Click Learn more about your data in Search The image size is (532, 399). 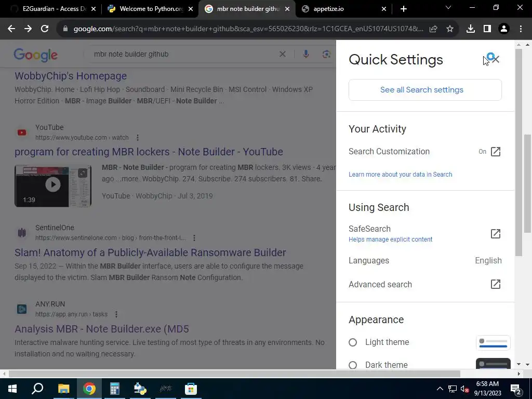tap(401, 175)
